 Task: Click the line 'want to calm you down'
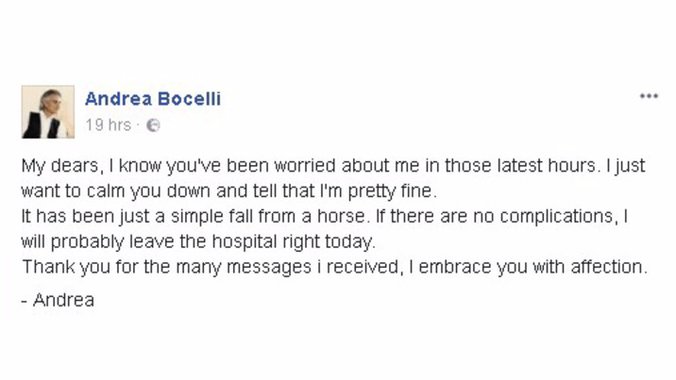click(229, 191)
